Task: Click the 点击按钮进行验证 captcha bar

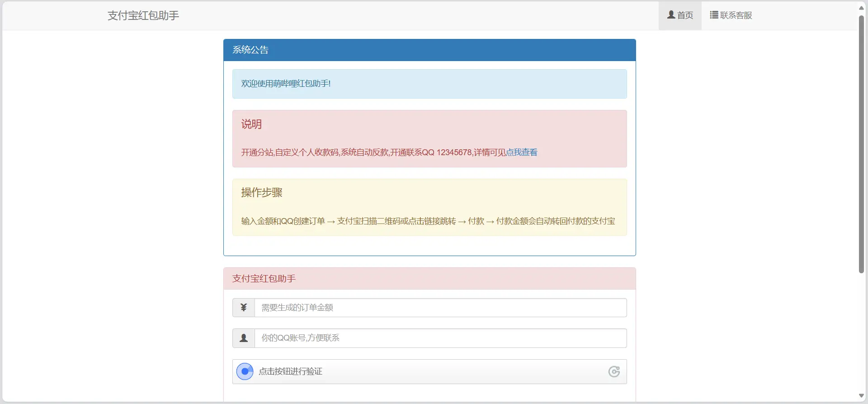Action: 429,371
